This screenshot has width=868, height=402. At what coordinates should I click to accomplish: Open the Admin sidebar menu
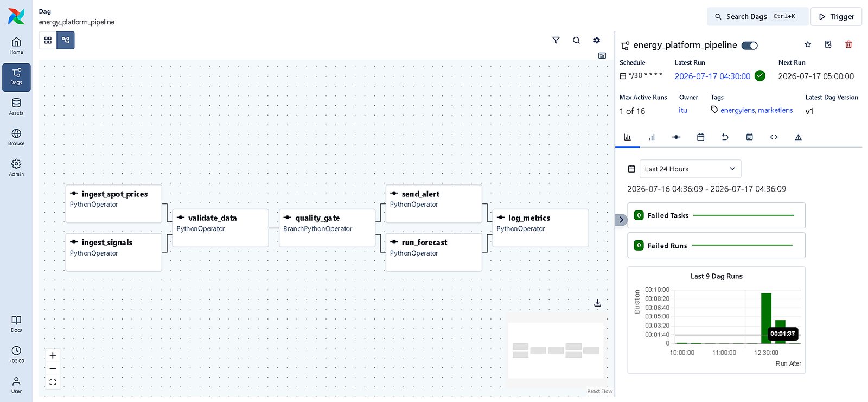pyautogui.click(x=16, y=168)
